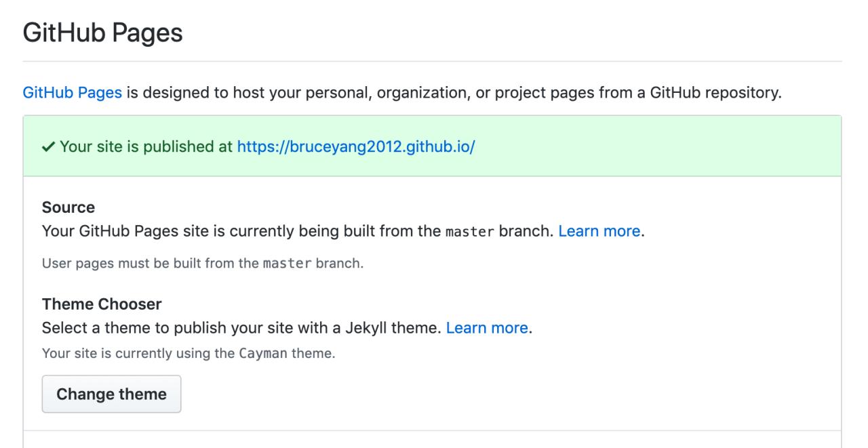
Task: Visit the published site bruceyang2012.github.io
Action: [x=355, y=146]
